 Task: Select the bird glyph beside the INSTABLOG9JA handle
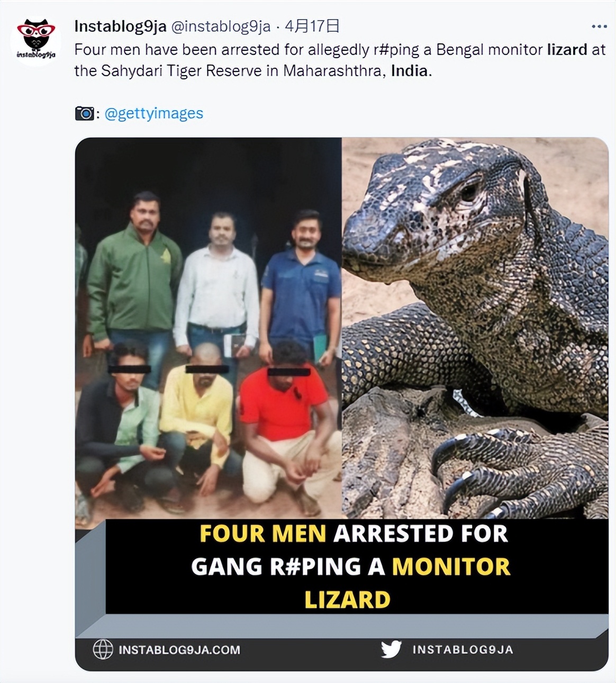(391, 648)
